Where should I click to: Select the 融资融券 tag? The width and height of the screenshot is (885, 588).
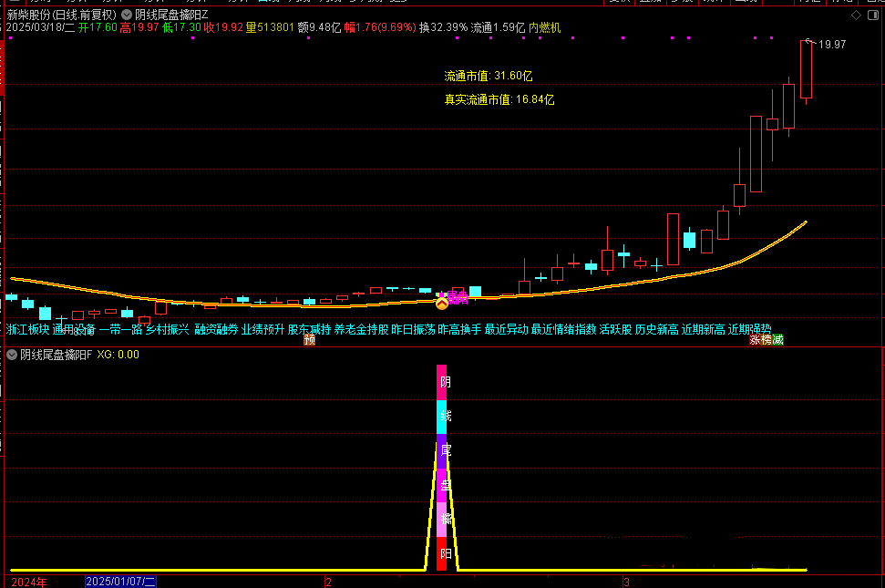click(x=216, y=329)
